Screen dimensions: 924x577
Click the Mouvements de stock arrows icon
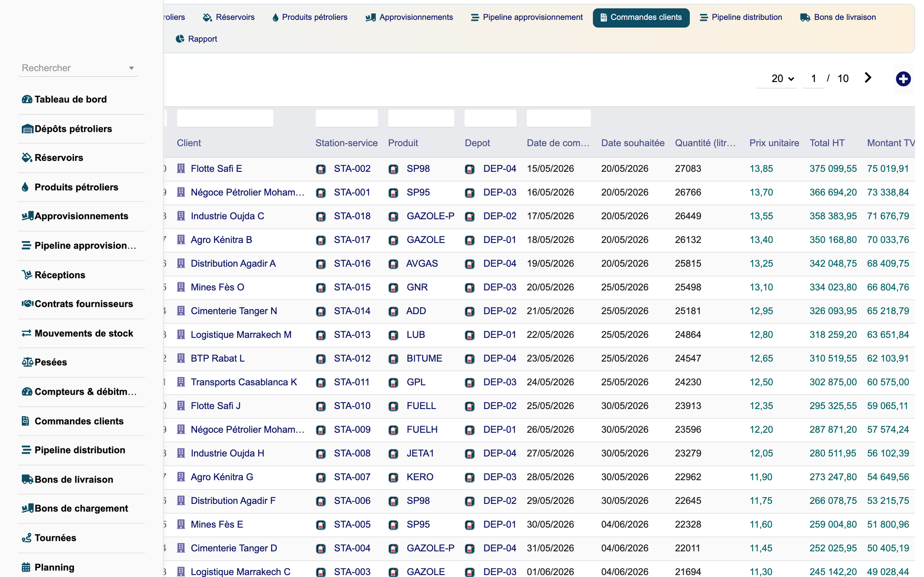26,333
